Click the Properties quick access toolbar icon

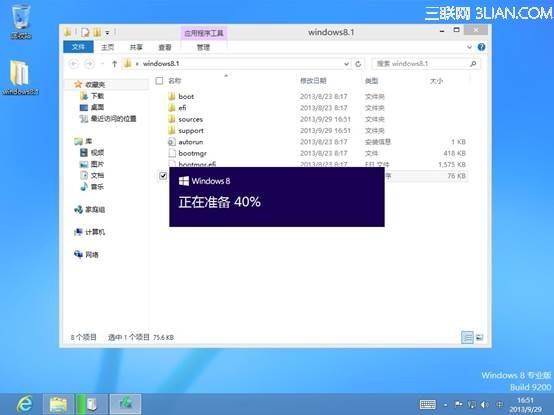pyautogui.click(x=85, y=32)
